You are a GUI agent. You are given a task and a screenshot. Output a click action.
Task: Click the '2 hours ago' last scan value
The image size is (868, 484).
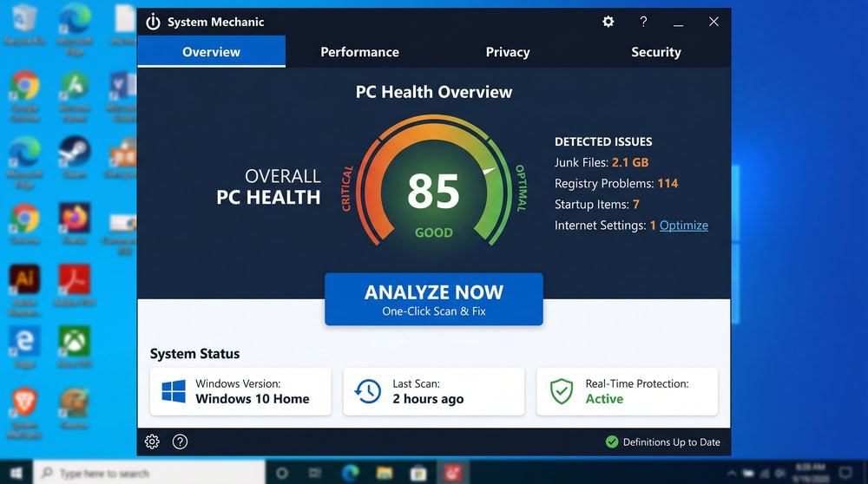click(428, 399)
